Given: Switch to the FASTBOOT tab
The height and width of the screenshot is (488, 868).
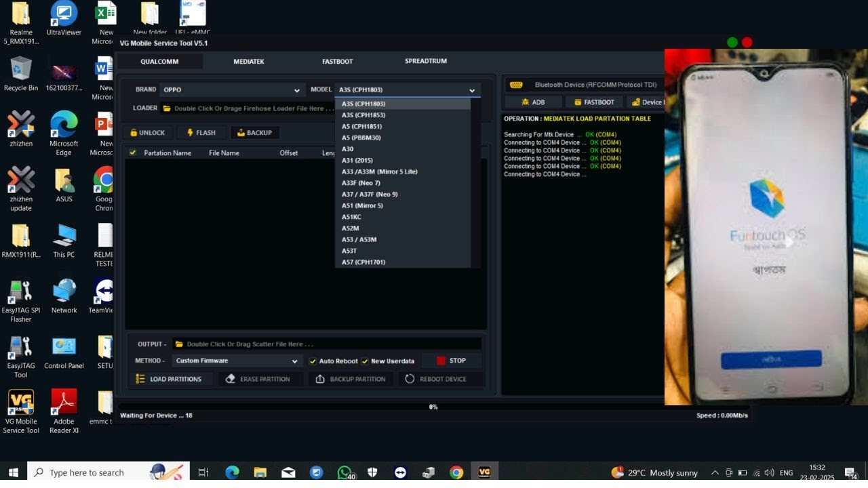Looking at the screenshot, I should click(x=337, y=61).
